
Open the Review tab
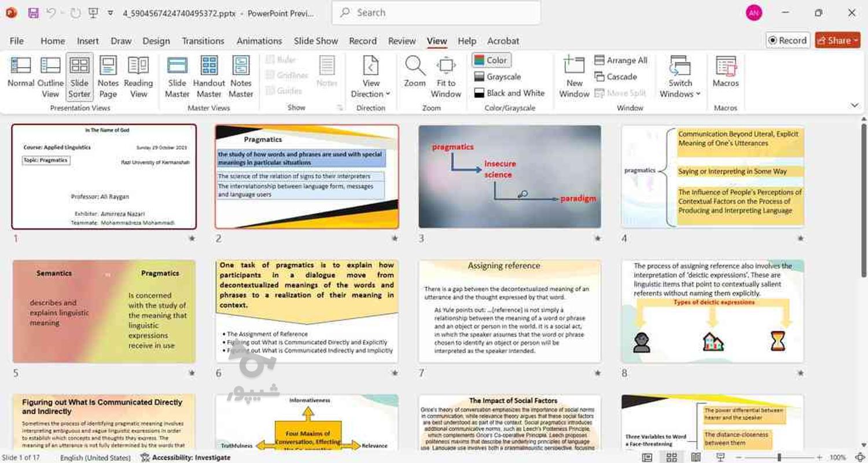pyautogui.click(x=402, y=41)
